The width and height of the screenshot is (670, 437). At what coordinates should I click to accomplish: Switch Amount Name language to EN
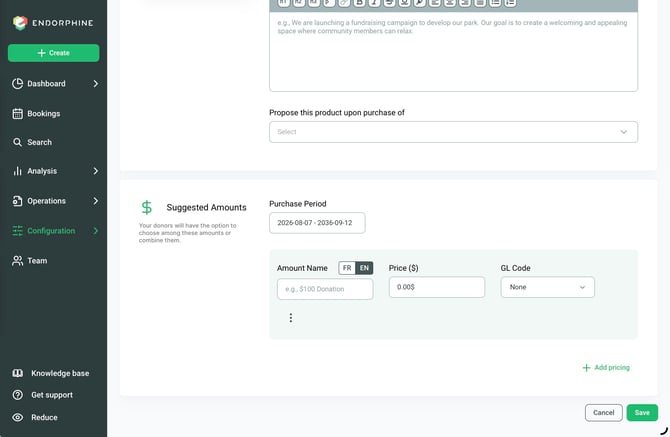tap(364, 268)
